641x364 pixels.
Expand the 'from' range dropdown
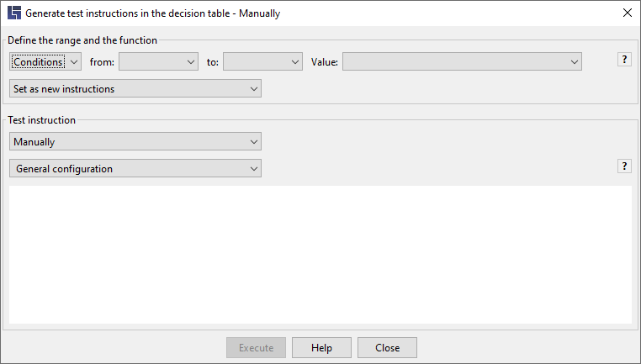click(x=159, y=61)
